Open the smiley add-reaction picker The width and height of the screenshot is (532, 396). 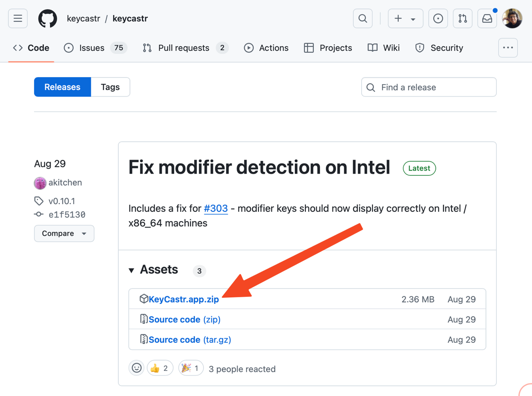[137, 368]
